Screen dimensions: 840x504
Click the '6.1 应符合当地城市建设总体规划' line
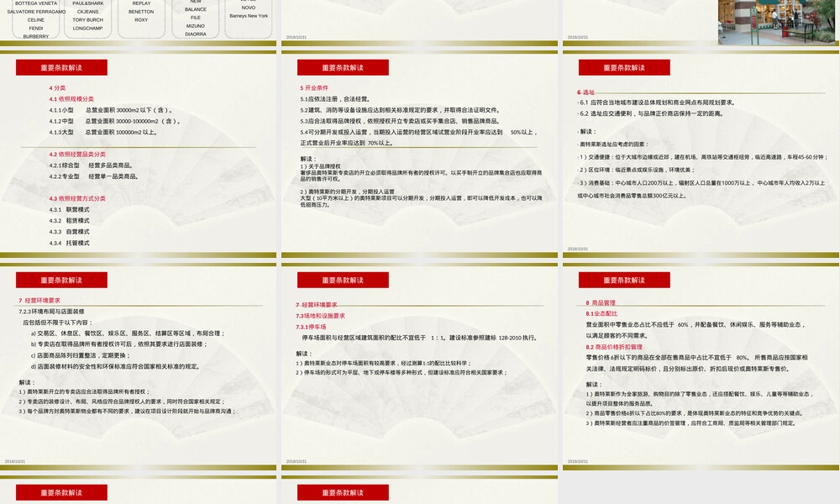[x=659, y=102]
